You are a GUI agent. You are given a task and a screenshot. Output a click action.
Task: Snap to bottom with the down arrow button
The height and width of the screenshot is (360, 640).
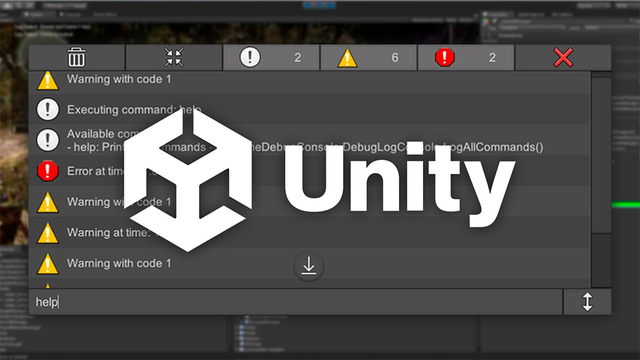point(309,266)
